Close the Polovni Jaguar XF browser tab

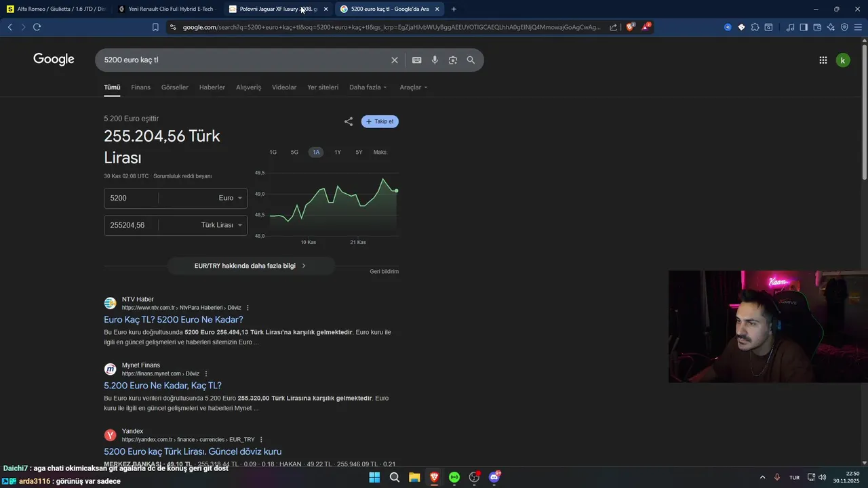325,9
